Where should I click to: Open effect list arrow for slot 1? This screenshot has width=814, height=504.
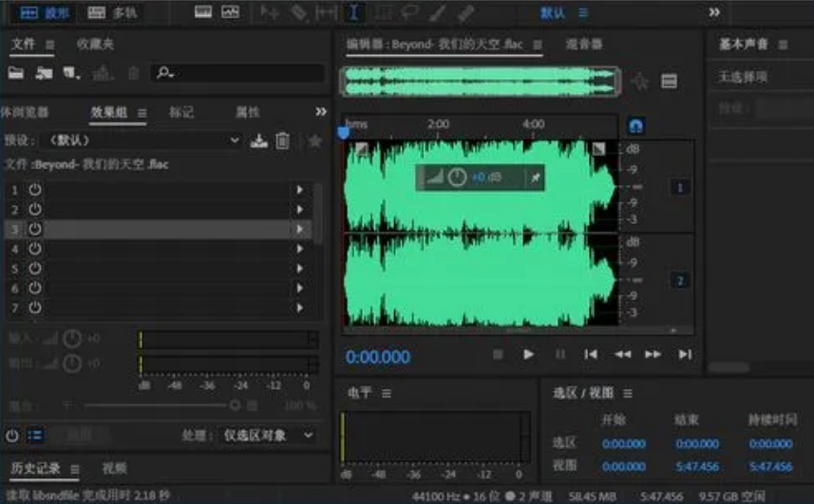(299, 190)
